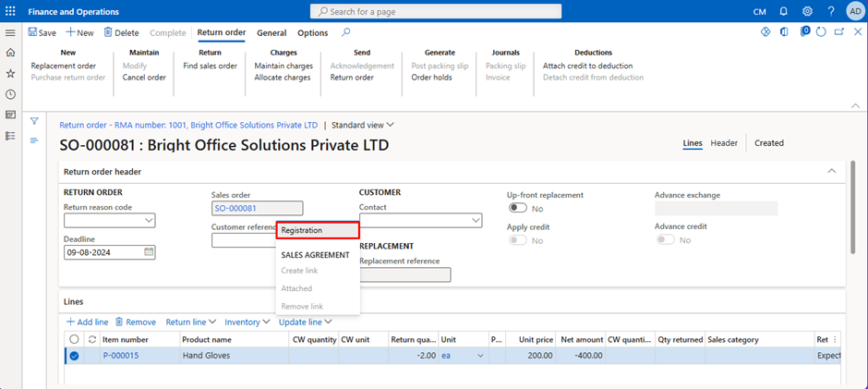
Task: Click the help question mark icon
Action: [831, 11]
